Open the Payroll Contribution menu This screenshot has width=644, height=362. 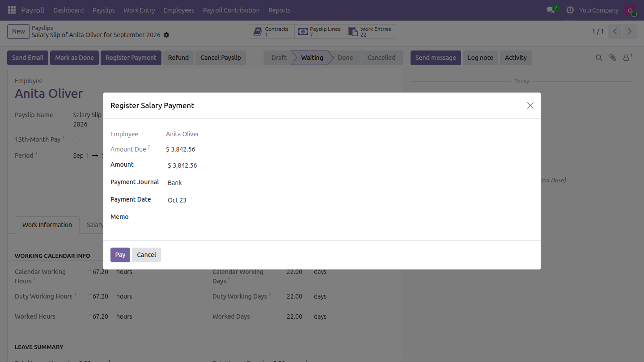point(231,10)
